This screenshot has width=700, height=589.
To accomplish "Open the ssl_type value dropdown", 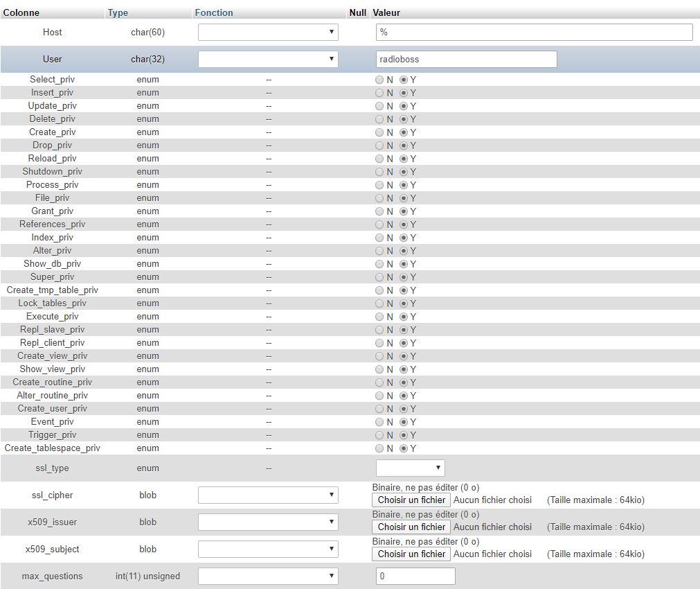I will [411, 468].
